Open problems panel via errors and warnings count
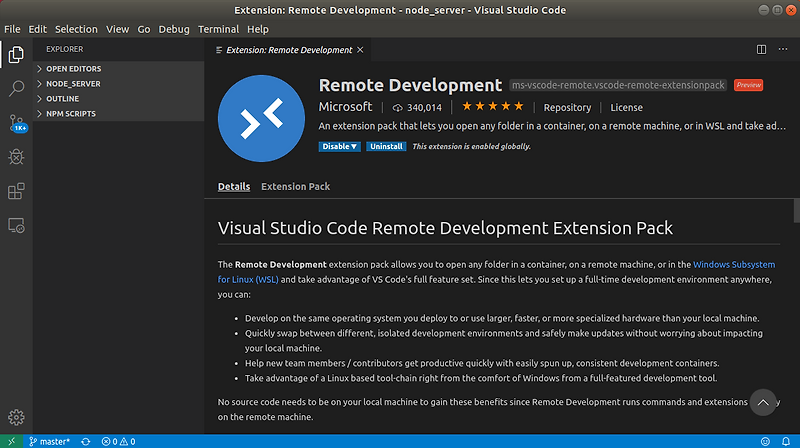Screen dimensions: 800x448 [x=118, y=442]
